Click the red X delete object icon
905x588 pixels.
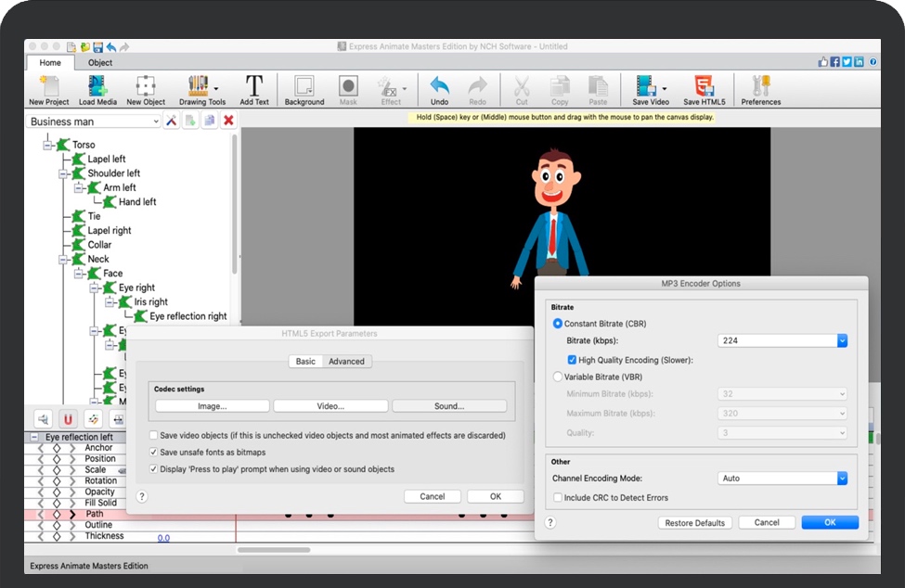point(228,121)
